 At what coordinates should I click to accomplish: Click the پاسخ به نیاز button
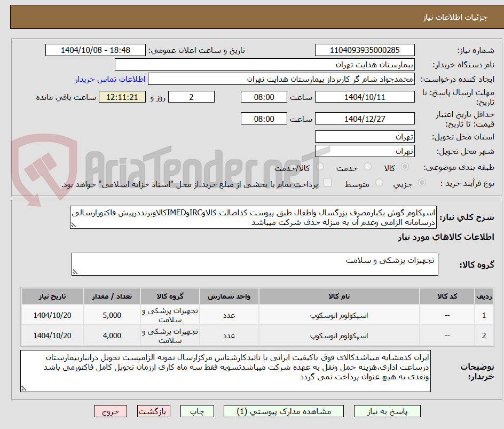point(387,411)
